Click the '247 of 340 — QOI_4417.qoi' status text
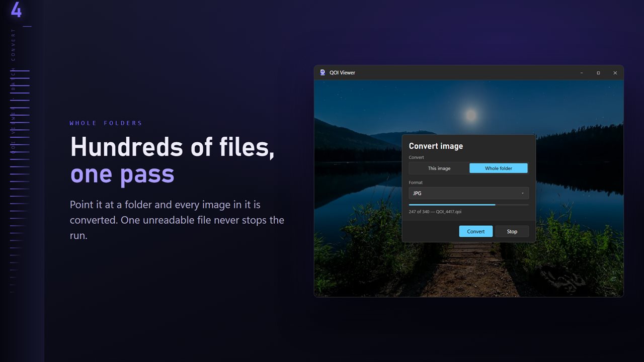The width and height of the screenshot is (644, 362). 435,212
